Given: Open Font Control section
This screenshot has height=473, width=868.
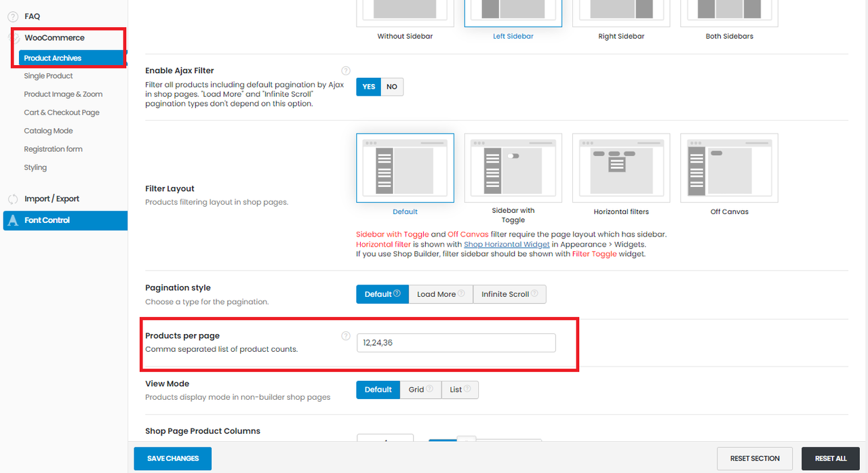Looking at the screenshot, I should (x=65, y=220).
